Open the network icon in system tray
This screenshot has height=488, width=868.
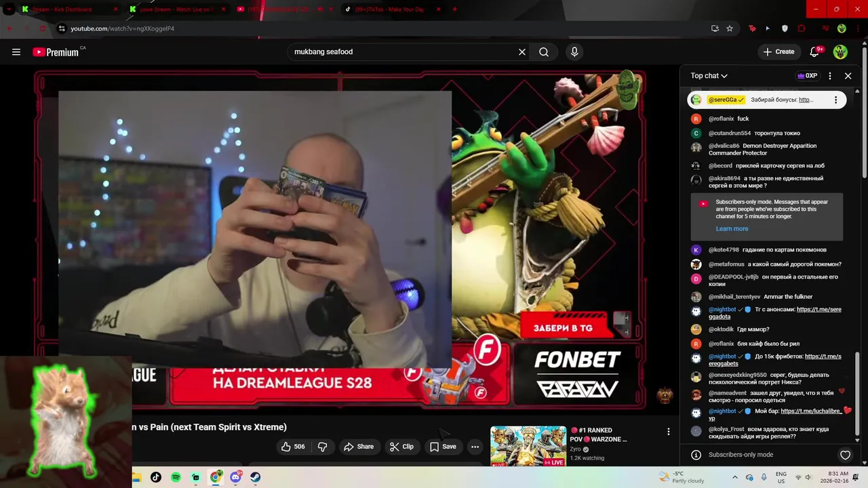(x=798, y=477)
